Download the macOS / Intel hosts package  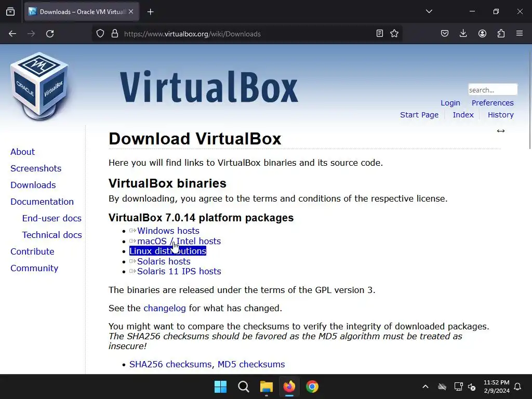coord(179,241)
